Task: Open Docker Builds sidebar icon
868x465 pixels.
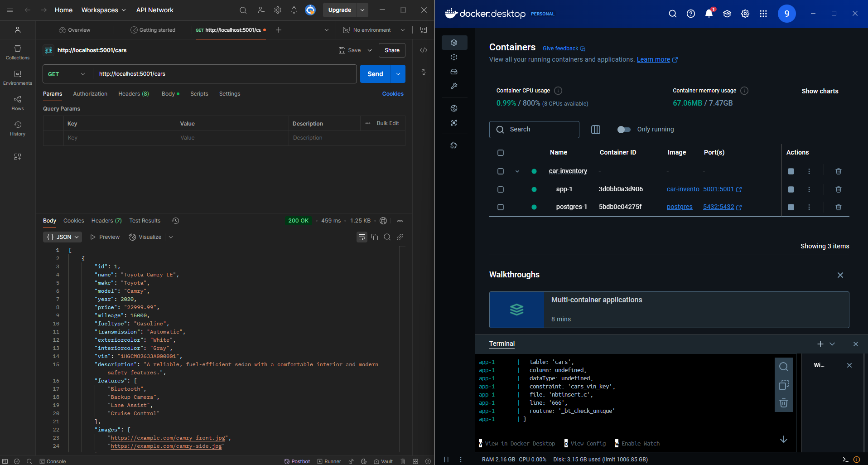Action: pos(454,86)
